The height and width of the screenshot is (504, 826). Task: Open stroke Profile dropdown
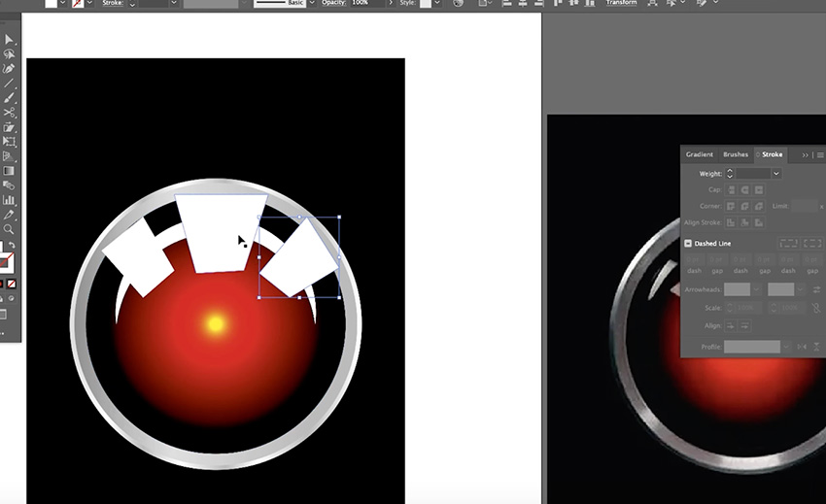point(786,347)
